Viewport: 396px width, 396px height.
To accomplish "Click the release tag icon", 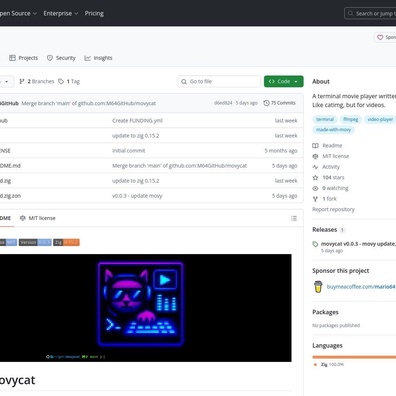I will click(x=315, y=244).
